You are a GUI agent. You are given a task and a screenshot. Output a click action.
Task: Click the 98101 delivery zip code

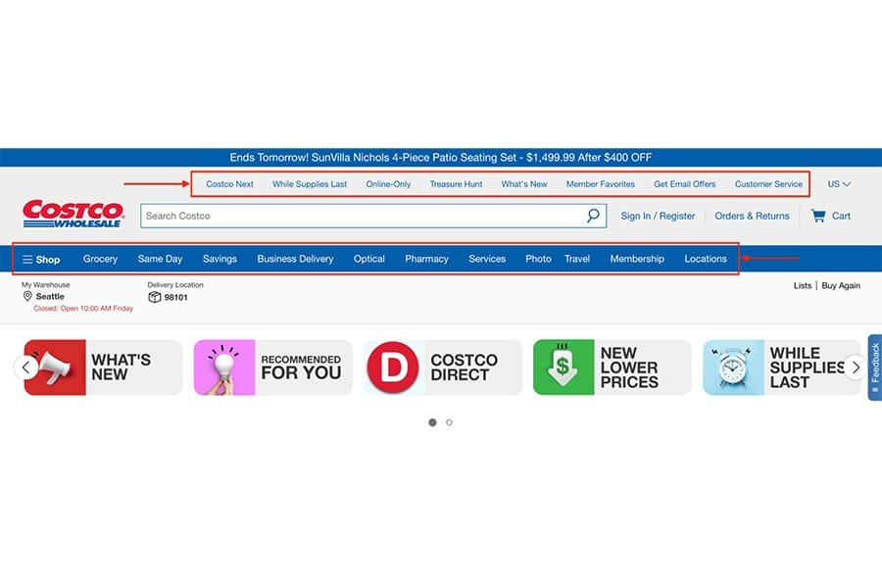[x=175, y=297]
